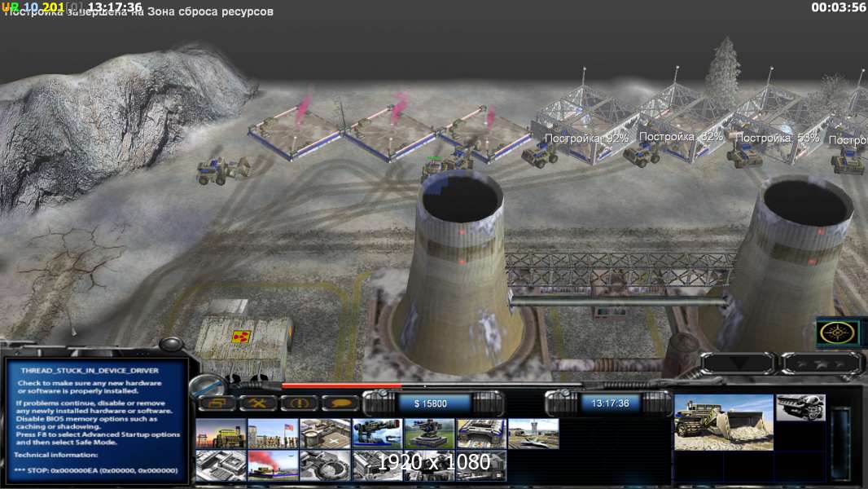Click the exclamation alert button
The width and height of the screenshot is (868, 489).
point(299,403)
